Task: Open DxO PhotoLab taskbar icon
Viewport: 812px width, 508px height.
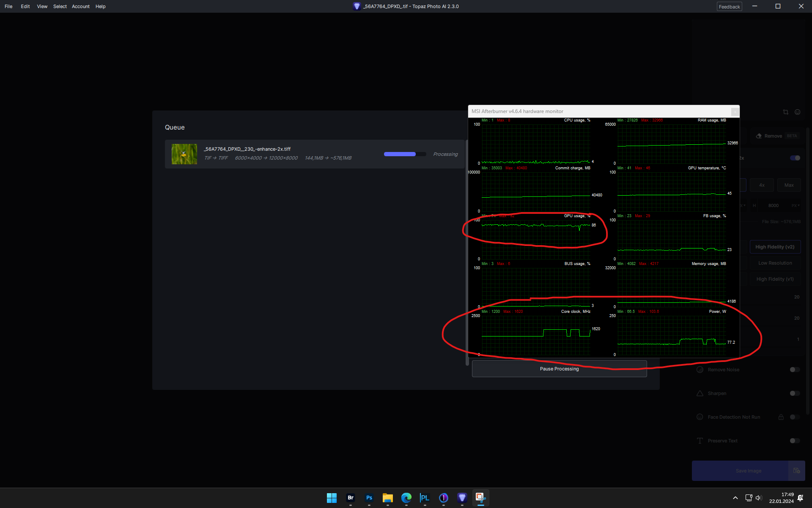Action: [425, 498]
